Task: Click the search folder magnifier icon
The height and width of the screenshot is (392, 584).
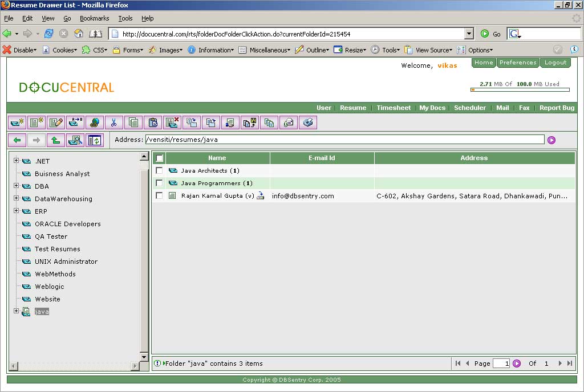Action: click(75, 140)
